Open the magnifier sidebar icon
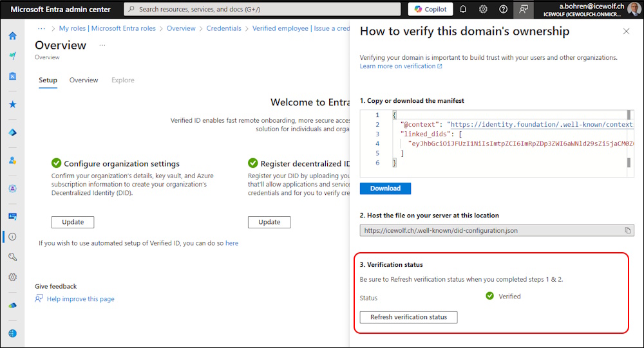Image resolution: width=644 pixels, height=348 pixels. (12, 257)
